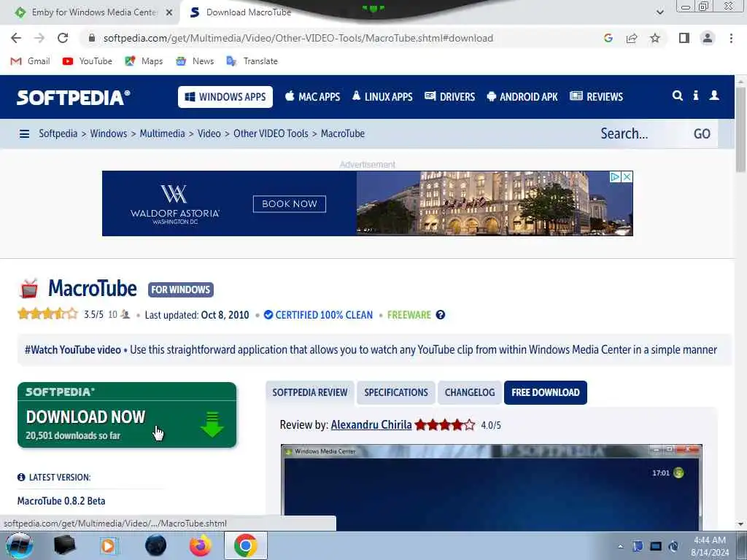Show hidden system tray icons

pyautogui.click(x=620, y=546)
